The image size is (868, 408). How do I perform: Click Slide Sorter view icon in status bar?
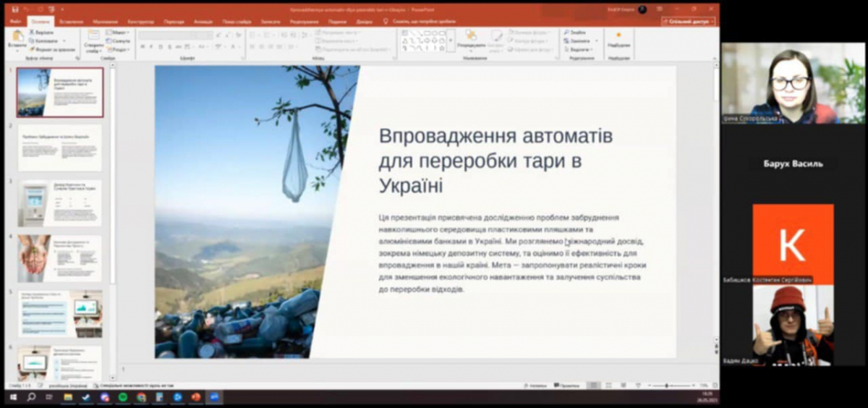tap(608, 385)
